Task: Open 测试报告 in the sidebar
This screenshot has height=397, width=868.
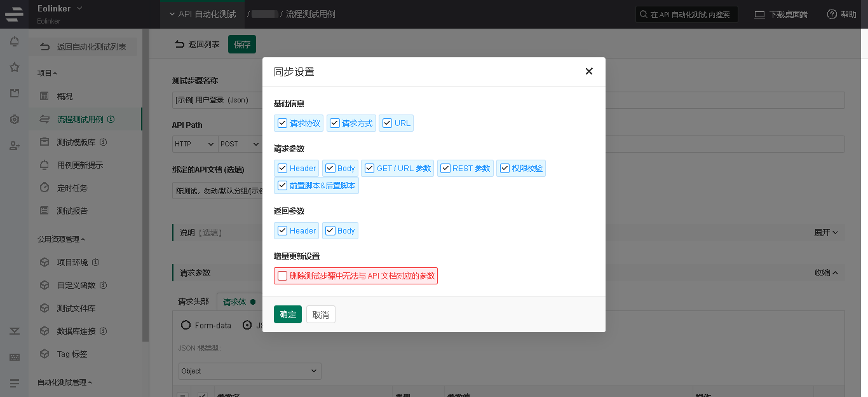Action: tap(72, 211)
